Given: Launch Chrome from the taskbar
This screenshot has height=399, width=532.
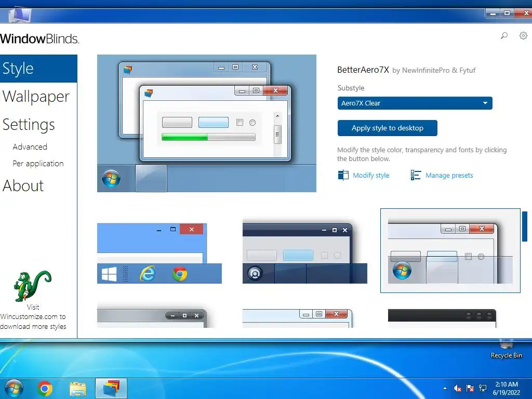Looking at the screenshot, I should click(x=45, y=389).
